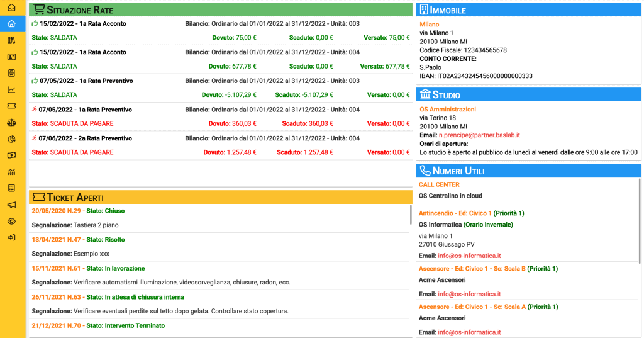Click 'Segnalazione: Tastiera 2 piano' text
Screen dimensions: 644x338
click(x=75, y=225)
